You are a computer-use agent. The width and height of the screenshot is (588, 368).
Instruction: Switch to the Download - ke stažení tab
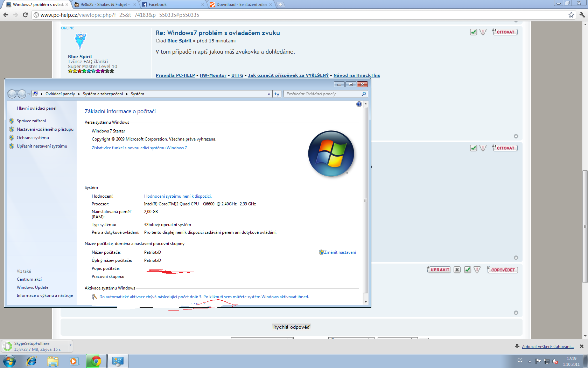pyautogui.click(x=241, y=5)
